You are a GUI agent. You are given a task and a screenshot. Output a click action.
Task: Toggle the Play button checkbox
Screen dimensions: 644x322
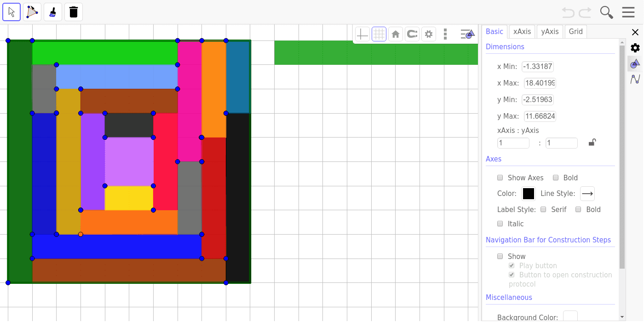[x=512, y=265]
